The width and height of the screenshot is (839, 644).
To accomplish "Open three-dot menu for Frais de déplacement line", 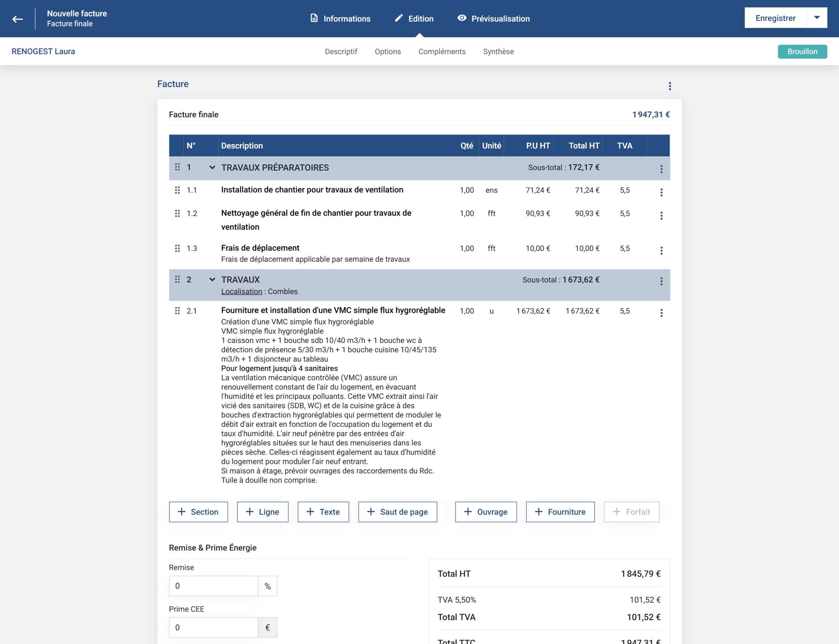I will pos(661,251).
